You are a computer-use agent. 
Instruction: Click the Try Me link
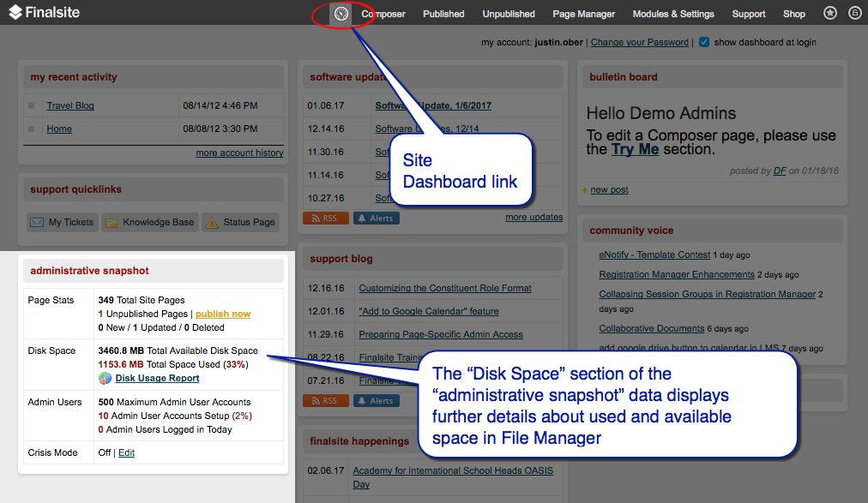[635, 149]
